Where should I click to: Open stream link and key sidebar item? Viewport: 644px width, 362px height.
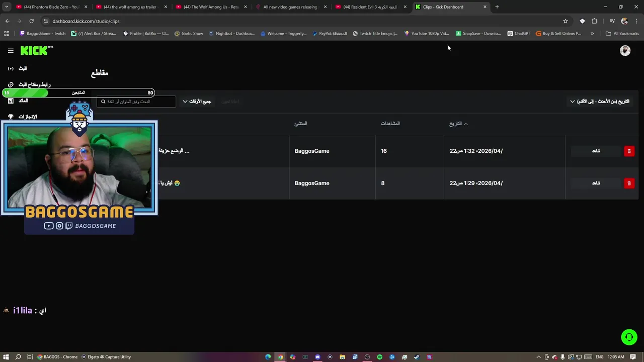pos(30,84)
